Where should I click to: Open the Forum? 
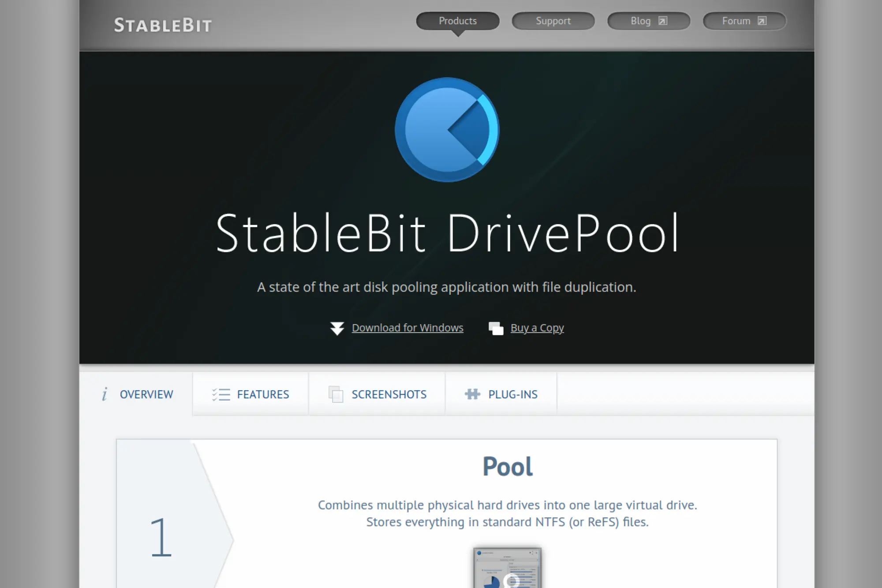736,20
